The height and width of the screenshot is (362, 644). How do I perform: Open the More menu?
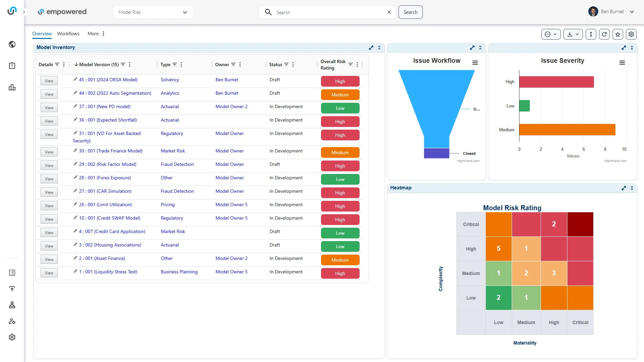(x=96, y=34)
